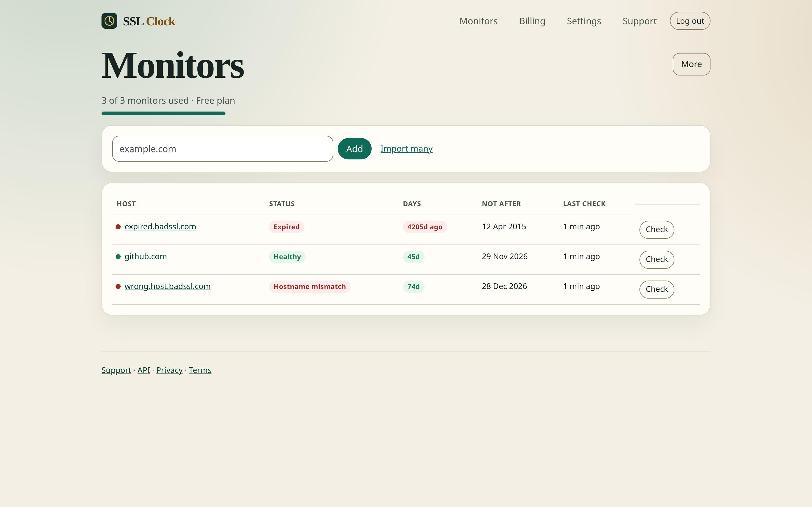
Task: Open Settings in the top navigation
Action: point(584,21)
